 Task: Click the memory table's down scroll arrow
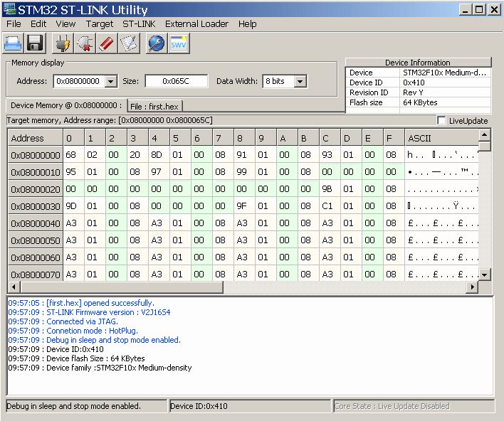(485, 275)
